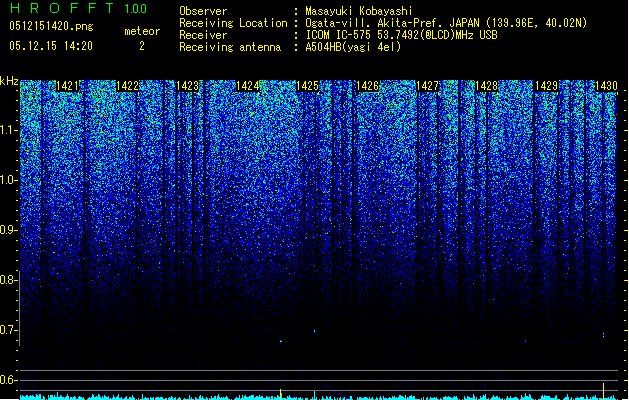Click the Receiver field label
Image resolution: width=629 pixels, height=400 pixels.
click(203, 35)
